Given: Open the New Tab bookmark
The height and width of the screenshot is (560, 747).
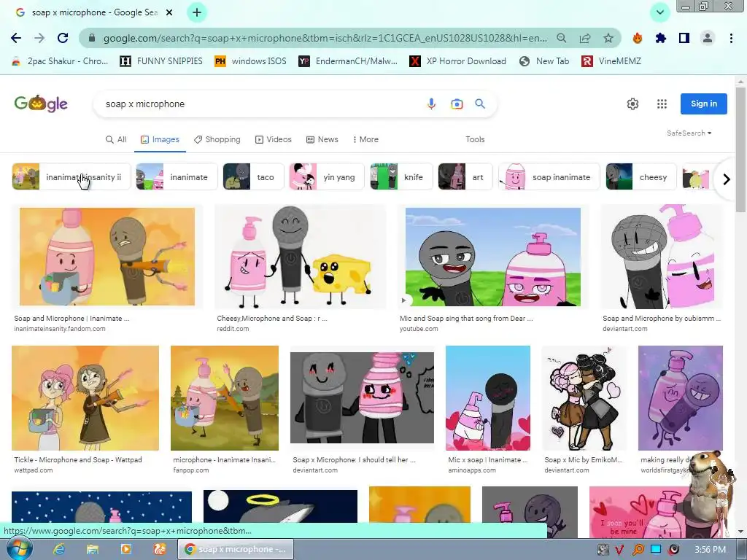Looking at the screenshot, I should pos(544,61).
